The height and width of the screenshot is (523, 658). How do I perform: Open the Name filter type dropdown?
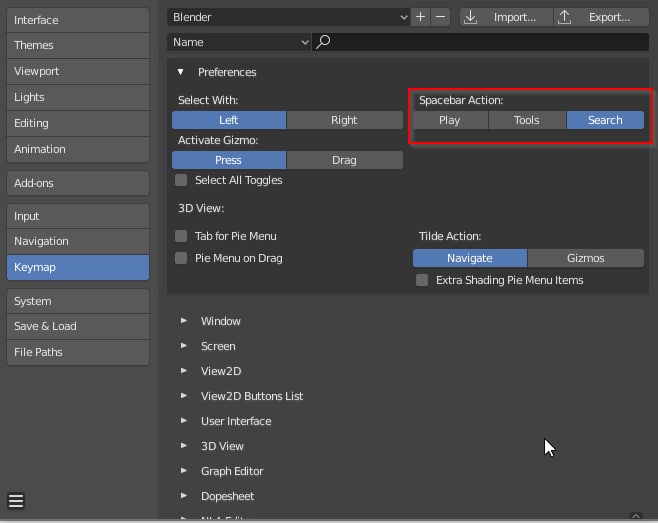239,42
